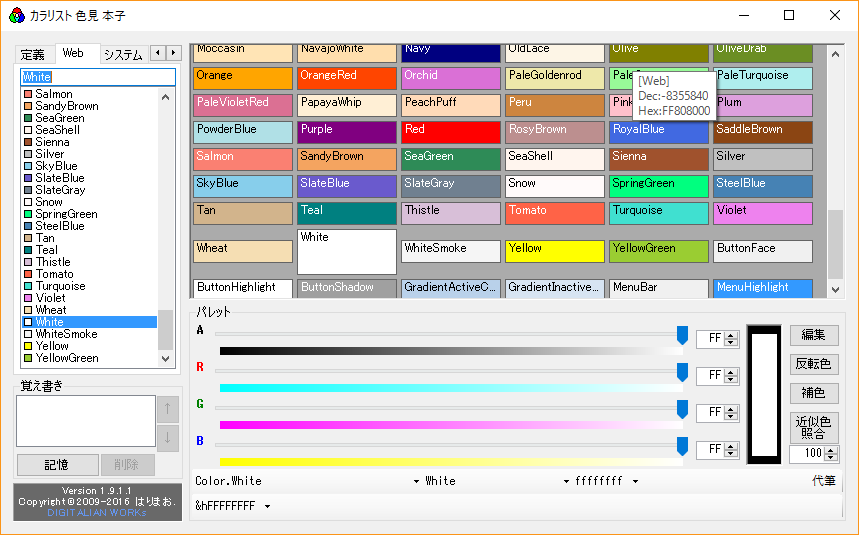Choose the PaleVioletRed swatch
The height and width of the screenshot is (535, 859).
243,105
